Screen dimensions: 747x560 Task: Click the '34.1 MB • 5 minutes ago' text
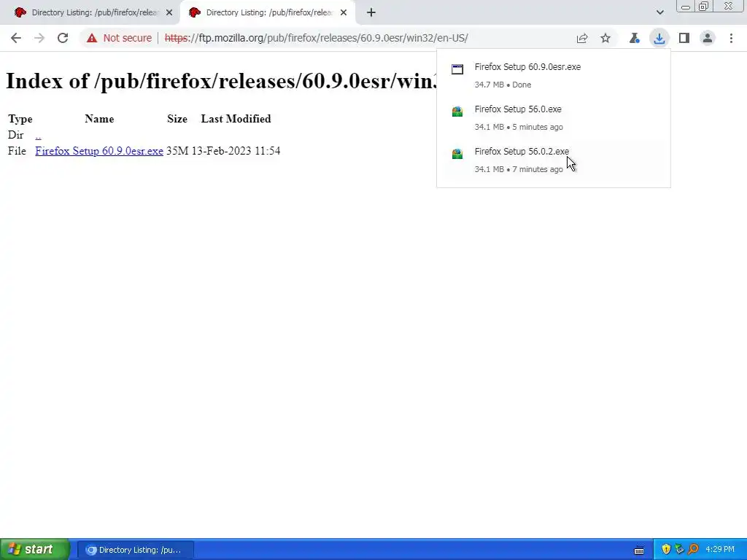click(519, 127)
